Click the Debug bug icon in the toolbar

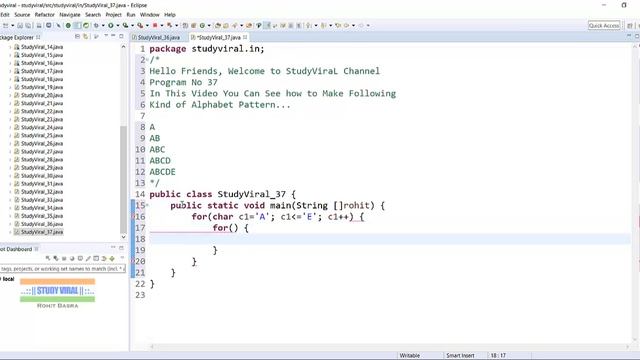pyautogui.click(x=96, y=25)
